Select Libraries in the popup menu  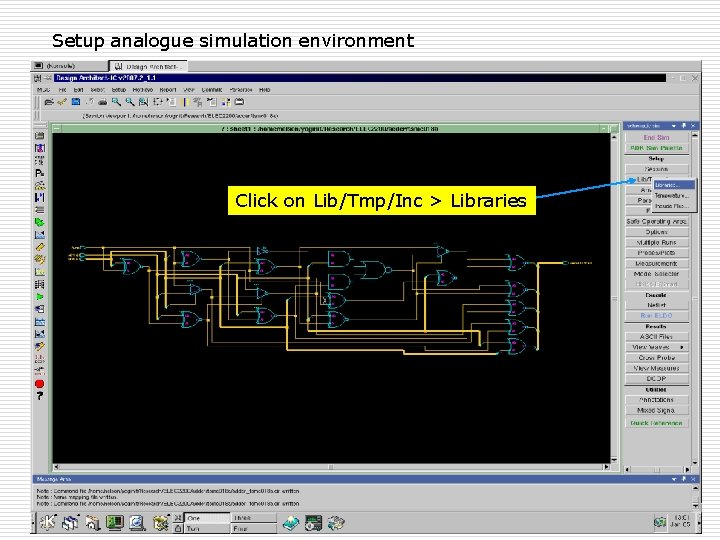pyautogui.click(x=673, y=185)
